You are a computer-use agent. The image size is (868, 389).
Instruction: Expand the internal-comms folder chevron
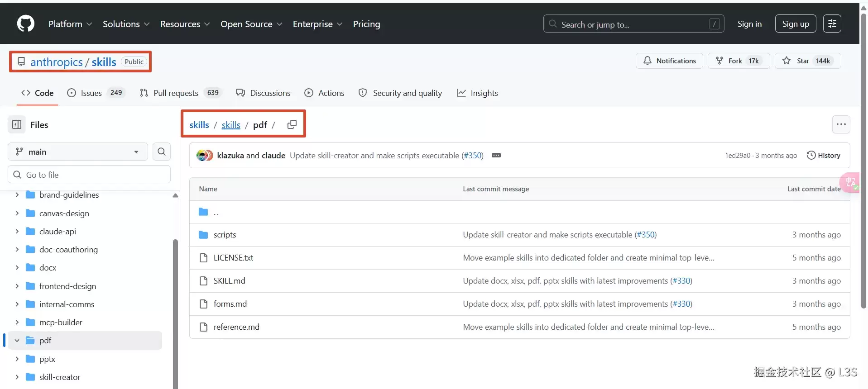coord(17,304)
